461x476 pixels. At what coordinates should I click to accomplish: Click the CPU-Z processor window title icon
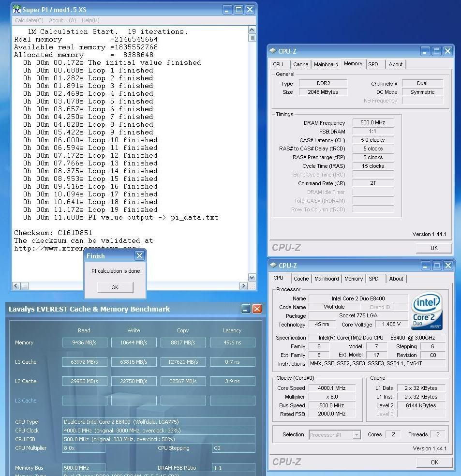pyautogui.click(x=273, y=265)
